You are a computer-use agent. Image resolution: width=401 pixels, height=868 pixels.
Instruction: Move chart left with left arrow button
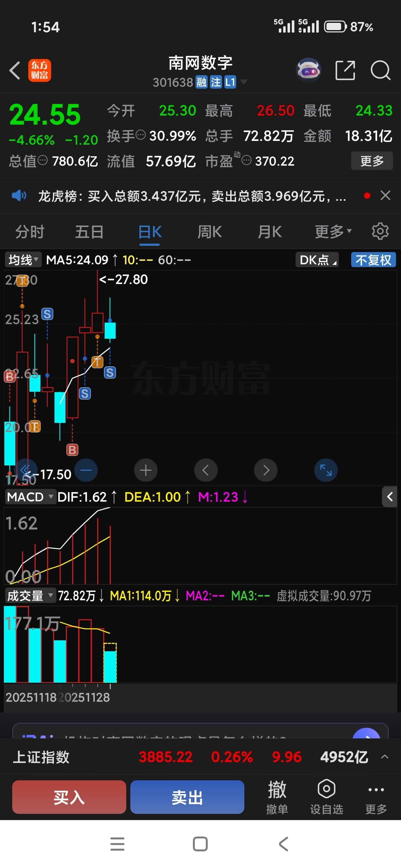coord(206,470)
